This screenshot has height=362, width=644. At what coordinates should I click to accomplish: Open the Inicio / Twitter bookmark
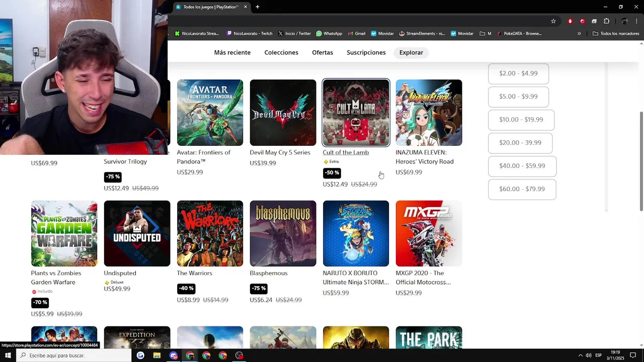click(294, 34)
